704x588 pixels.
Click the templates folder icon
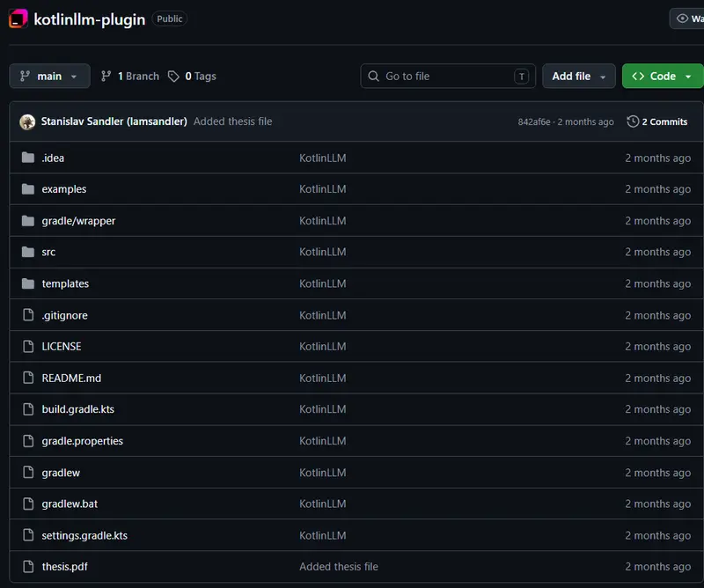coord(28,283)
